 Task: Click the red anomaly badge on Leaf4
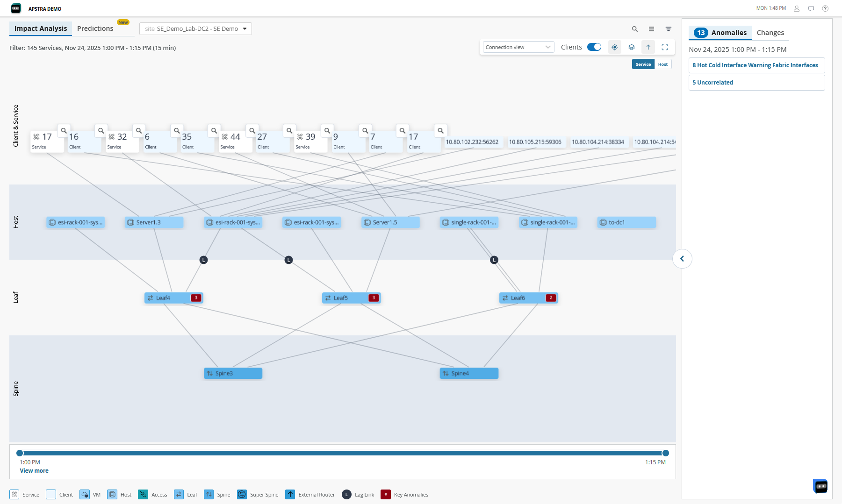(x=196, y=298)
